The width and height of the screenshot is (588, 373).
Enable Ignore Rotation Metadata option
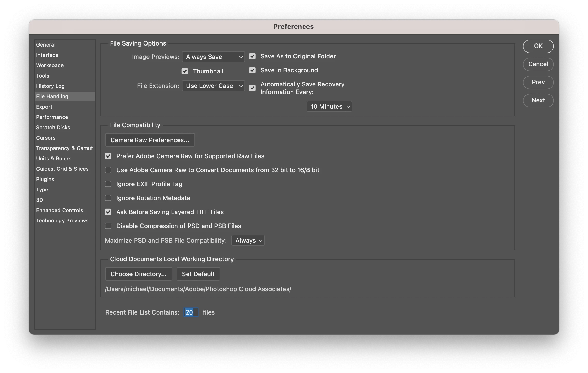click(x=108, y=198)
